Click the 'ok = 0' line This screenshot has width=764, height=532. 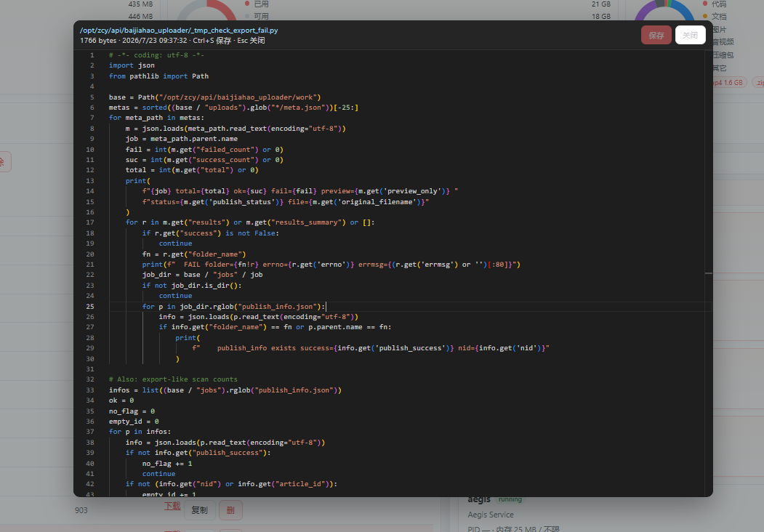[121, 400]
